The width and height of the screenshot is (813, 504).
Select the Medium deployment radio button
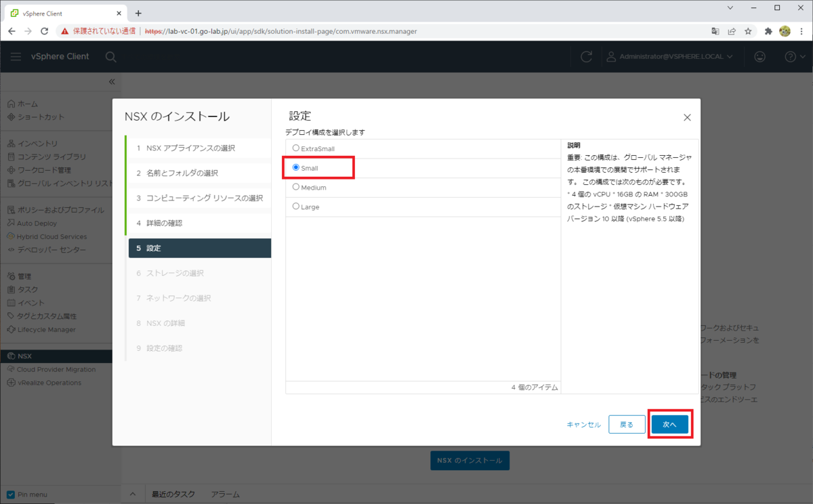[295, 187]
